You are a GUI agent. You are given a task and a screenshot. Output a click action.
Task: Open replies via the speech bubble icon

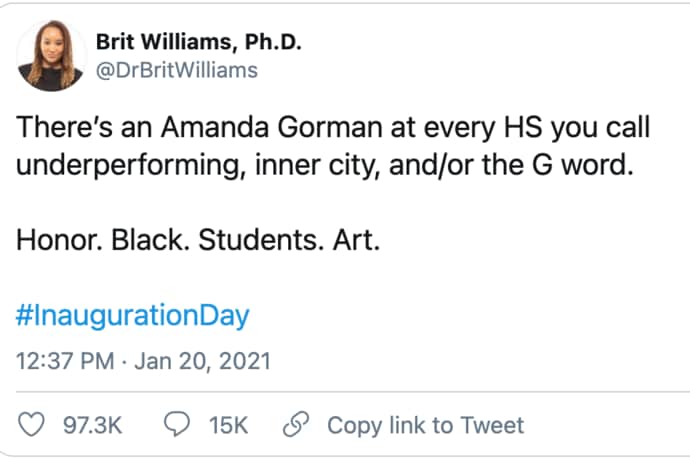click(178, 425)
